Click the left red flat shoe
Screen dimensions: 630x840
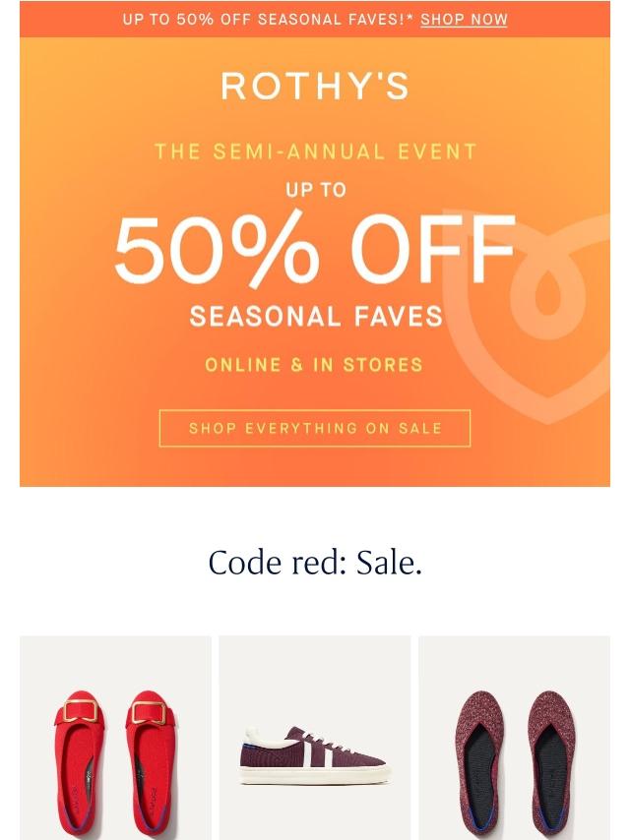80,765
